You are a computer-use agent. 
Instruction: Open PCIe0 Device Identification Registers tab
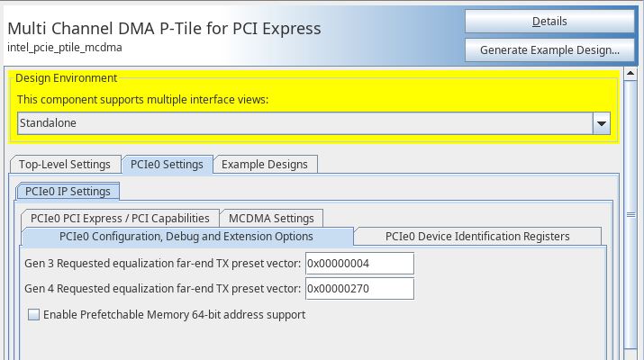point(477,237)
